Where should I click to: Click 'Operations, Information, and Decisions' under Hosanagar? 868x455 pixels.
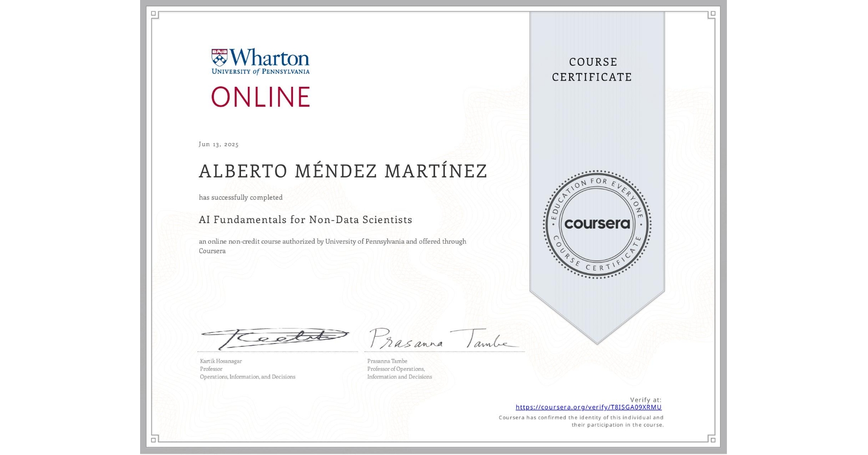[247, 377]
